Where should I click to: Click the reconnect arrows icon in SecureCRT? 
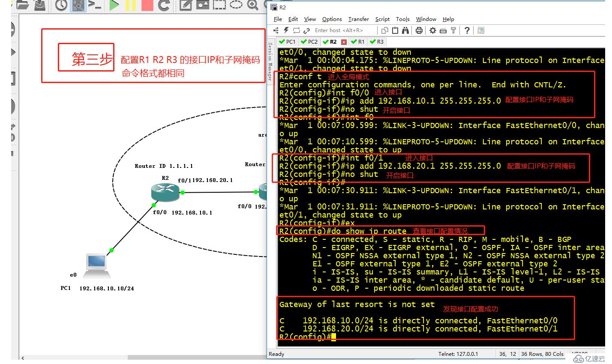coord(296,30)
